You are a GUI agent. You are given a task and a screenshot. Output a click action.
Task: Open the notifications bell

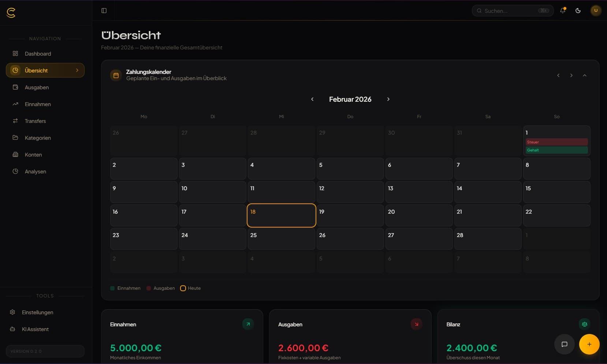pos(563,11)
